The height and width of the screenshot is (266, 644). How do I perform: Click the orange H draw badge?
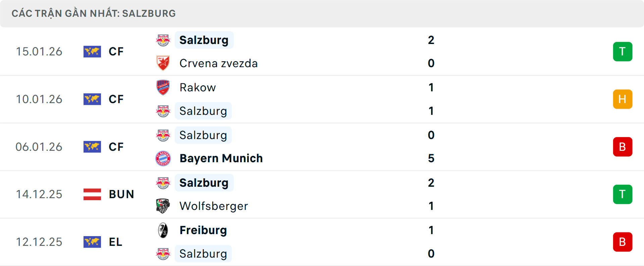[x=623, y=99]
